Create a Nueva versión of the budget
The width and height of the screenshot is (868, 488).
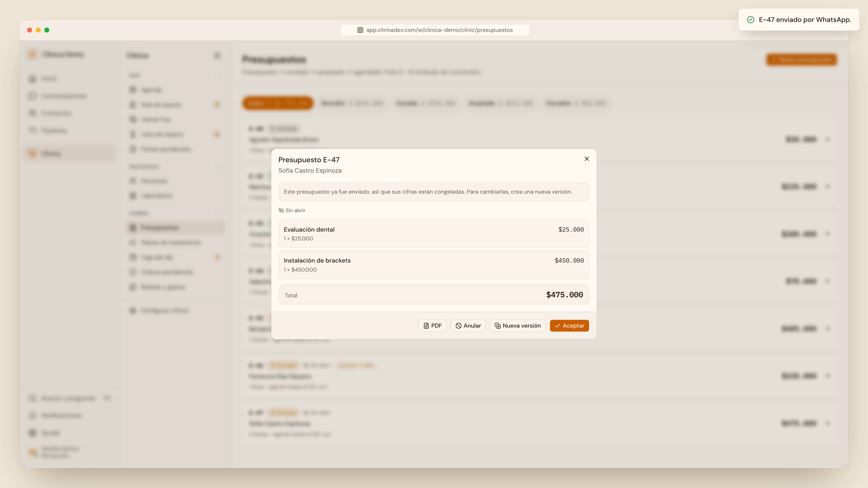pyautogui.click(x=518, y=326)
